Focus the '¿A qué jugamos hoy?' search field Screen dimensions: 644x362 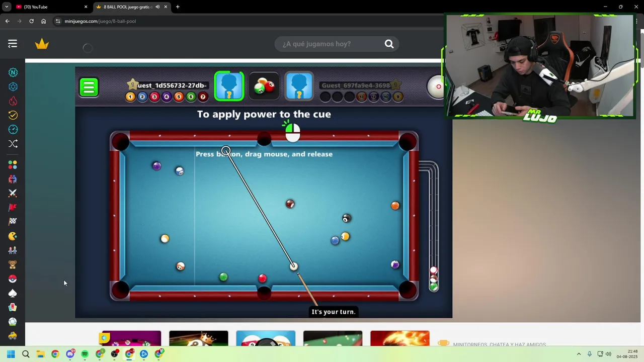330,44
